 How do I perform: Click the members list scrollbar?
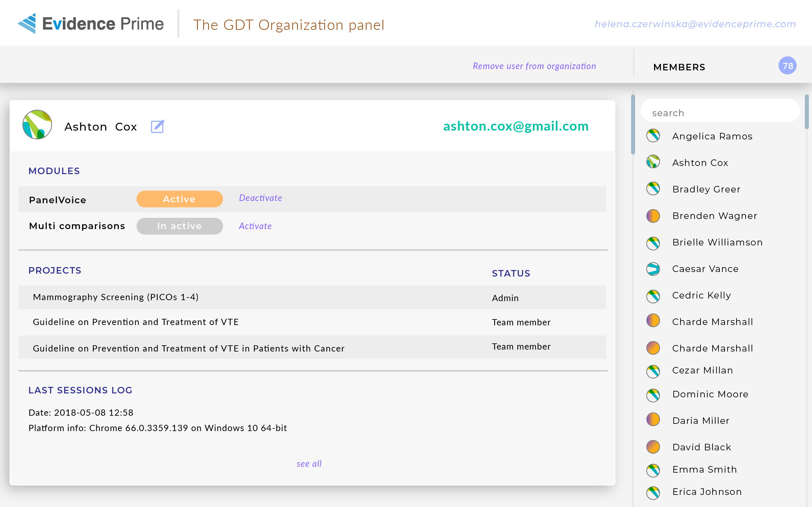[x=807, y=112]
